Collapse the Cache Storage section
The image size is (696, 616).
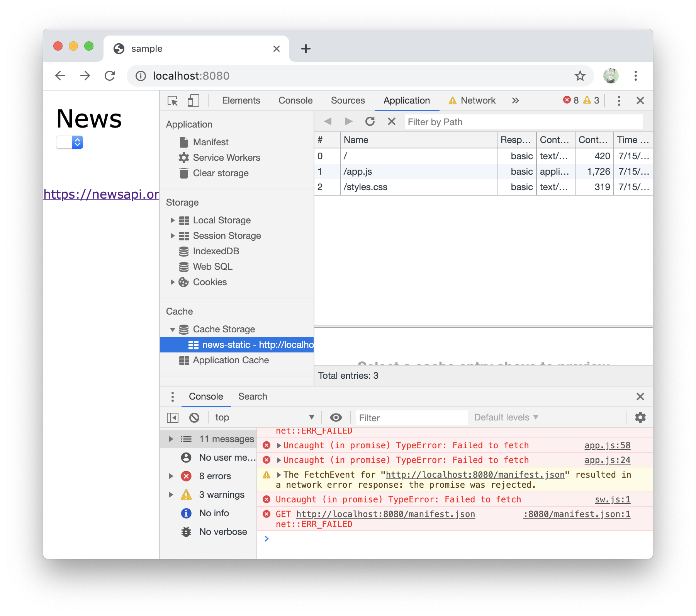click(x=173, y=329)
